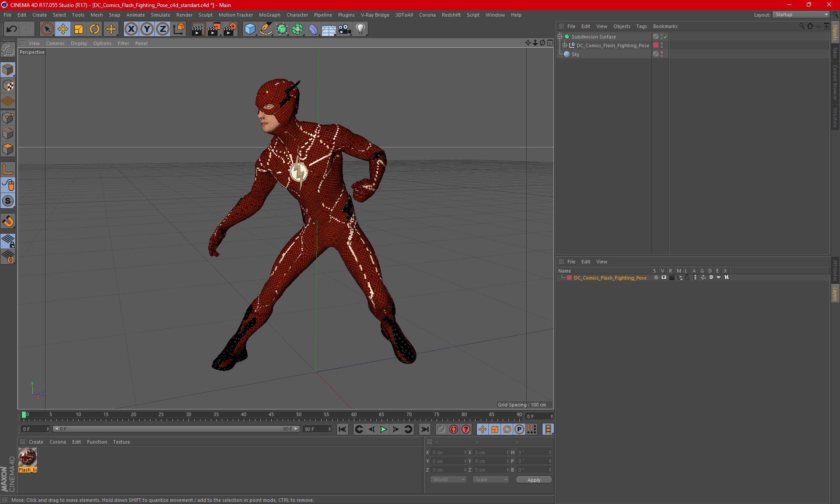Click the coordinate system icon
This screenshot has height=504, width=840.
179,29
